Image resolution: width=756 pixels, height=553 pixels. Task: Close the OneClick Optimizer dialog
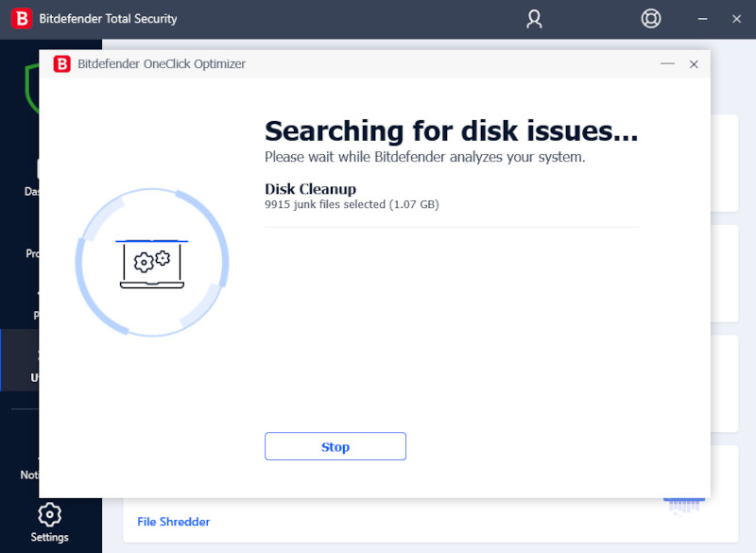(x=694, y=64)
